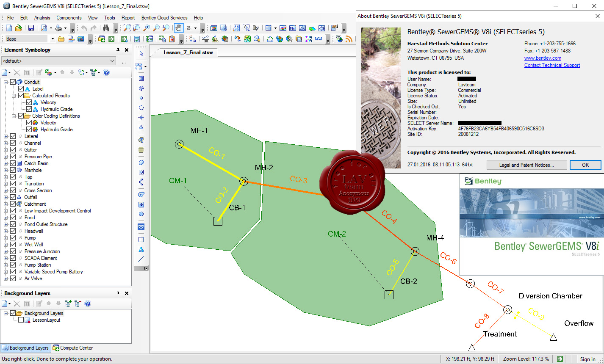Open the www.bentley.com link

pyautogui.click(x=543, y=58)
